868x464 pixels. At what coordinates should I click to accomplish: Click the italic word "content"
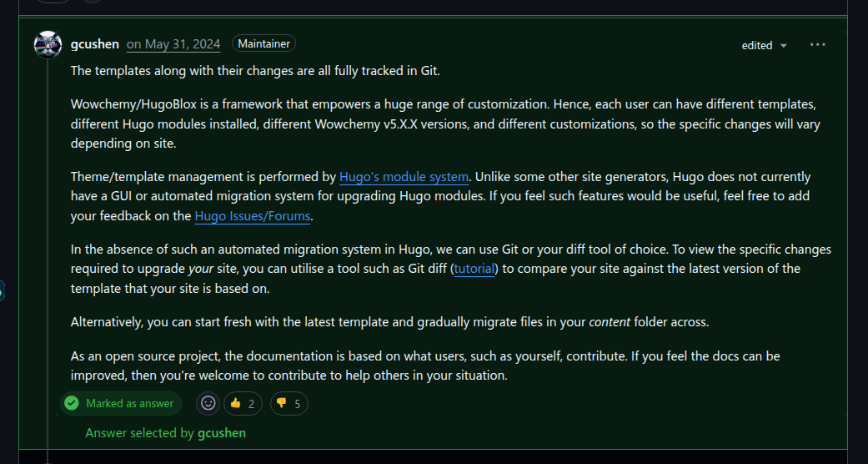(610, 322)
